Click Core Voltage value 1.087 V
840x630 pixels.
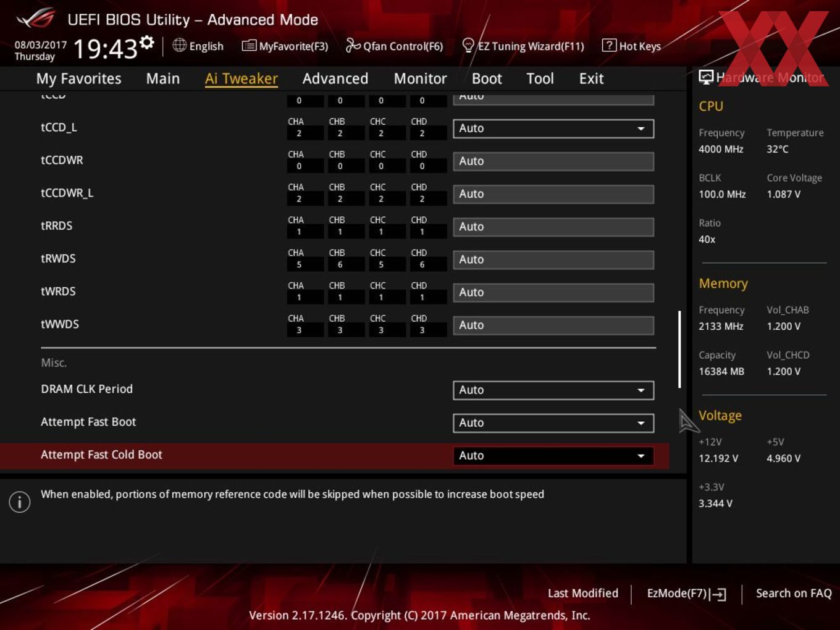tap(784, 194)
